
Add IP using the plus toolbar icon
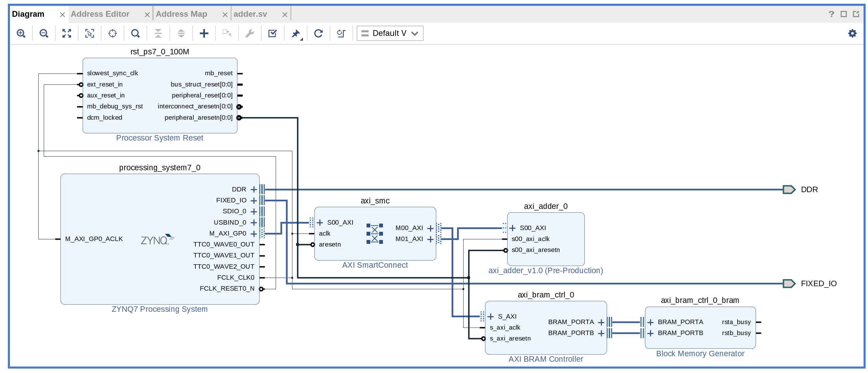pos(204,33)
